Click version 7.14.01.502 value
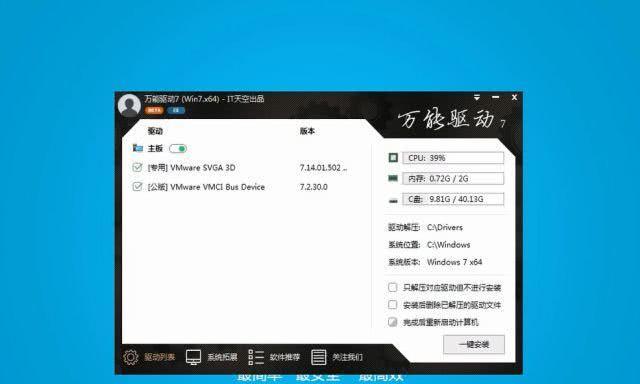The width and height of the screenshot is (640, 384). coord(323,168)
